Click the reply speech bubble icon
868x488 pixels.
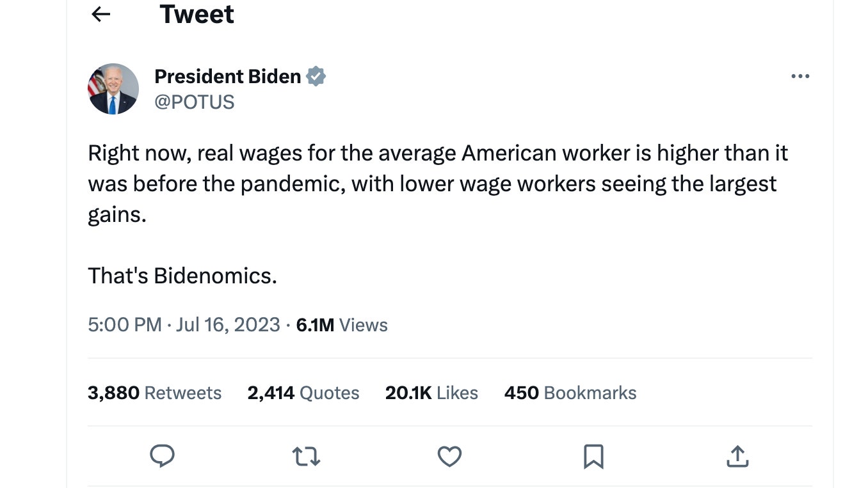tap(162, 456)
